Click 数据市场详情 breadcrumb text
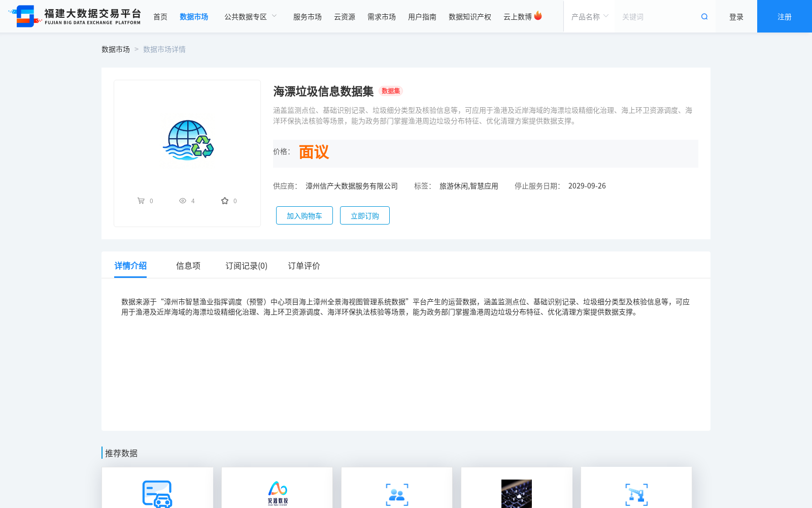Screen dimensions: 812x508 point(164,49)
